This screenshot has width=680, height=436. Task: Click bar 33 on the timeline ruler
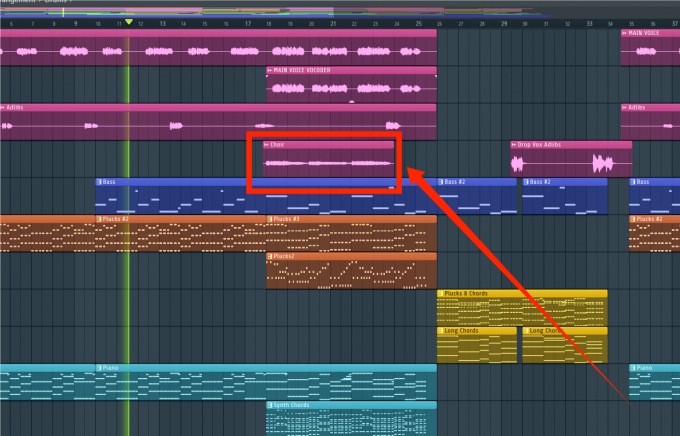tap(589, 24)
